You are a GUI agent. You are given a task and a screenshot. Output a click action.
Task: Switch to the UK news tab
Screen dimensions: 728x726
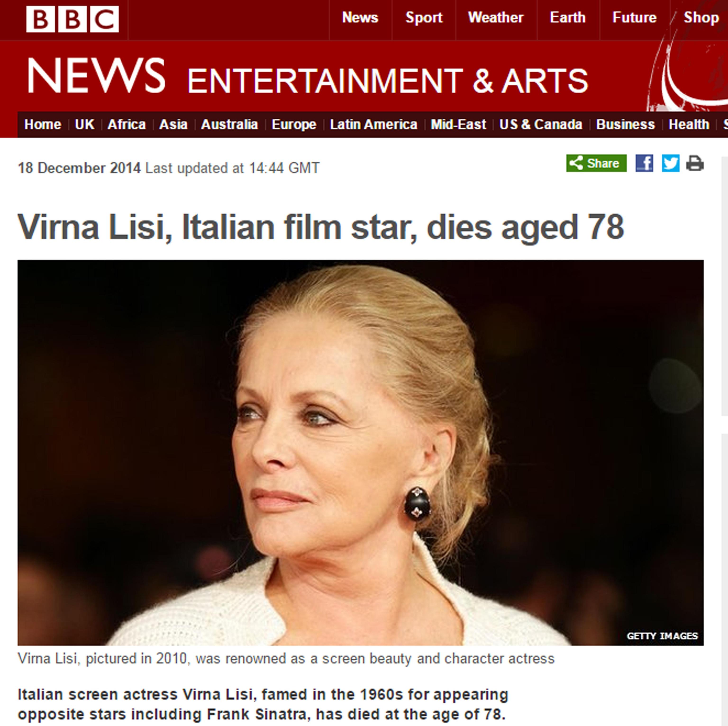pyautogui.click(x=84, y=124)
